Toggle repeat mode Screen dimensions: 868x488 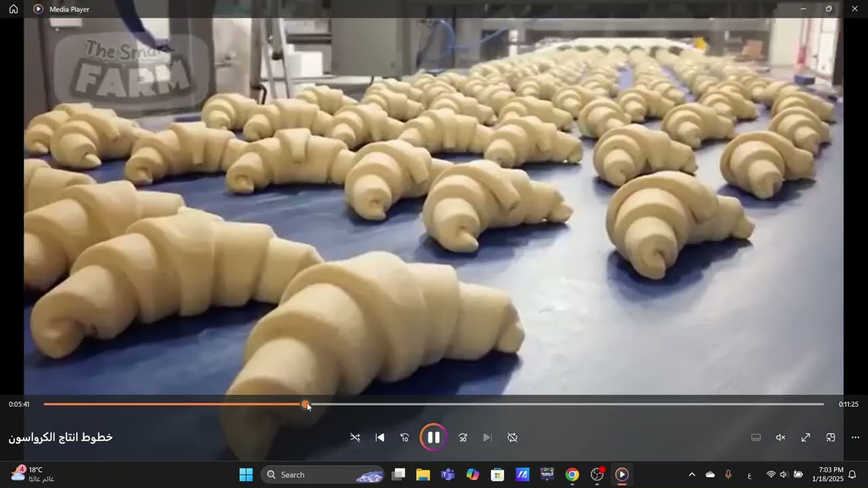(513, 437)
